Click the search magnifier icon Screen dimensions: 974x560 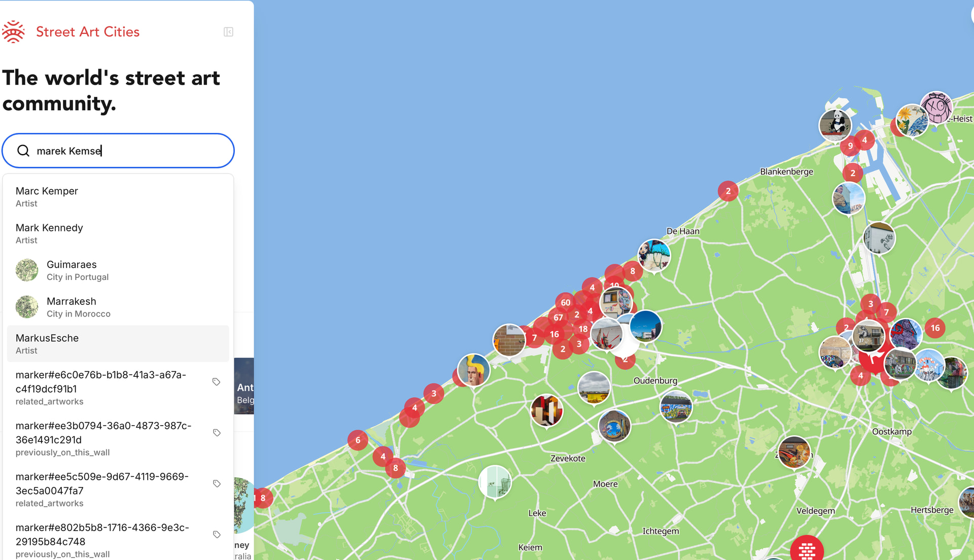coord(23,151)
